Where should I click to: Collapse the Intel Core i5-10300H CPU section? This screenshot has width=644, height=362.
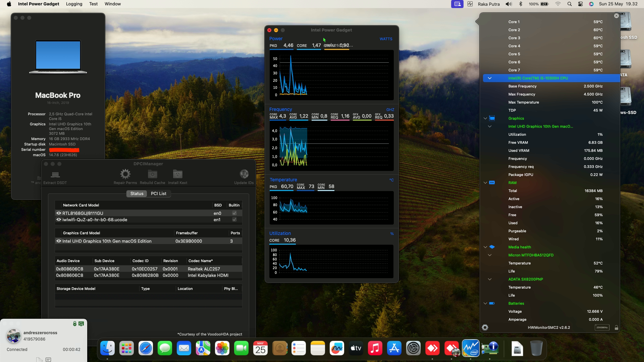pyautogui.click(x=490, y=78)
